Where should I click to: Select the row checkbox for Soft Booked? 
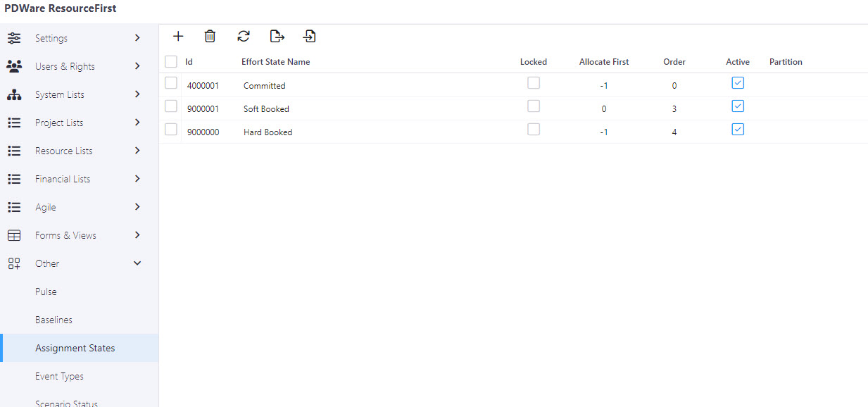click(170, 106)
